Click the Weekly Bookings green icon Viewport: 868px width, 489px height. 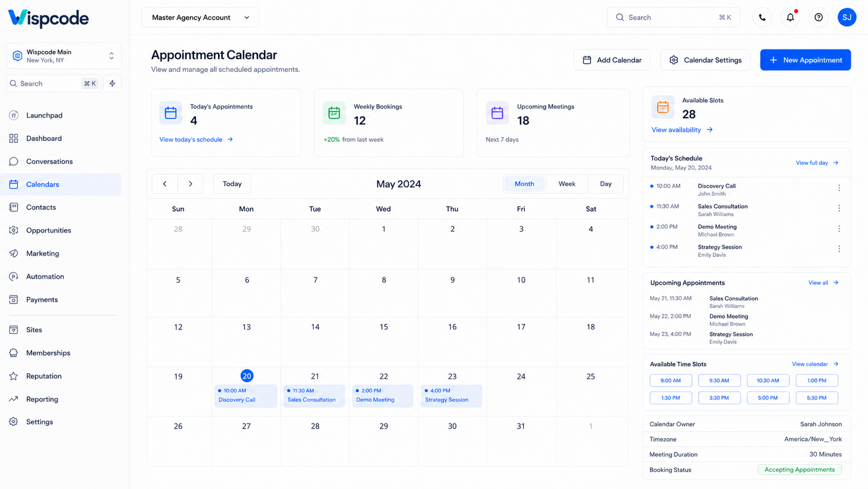(334, 113)
